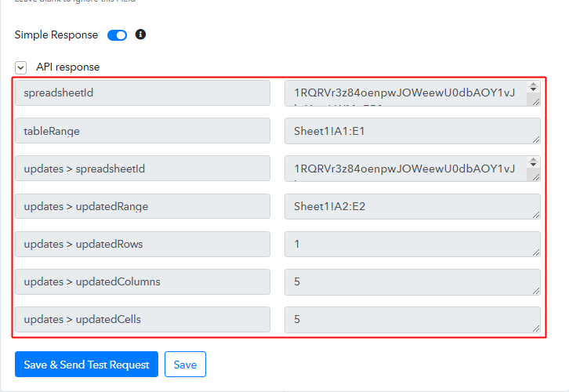Viewport: 569px width, 392px height.
Task: Select the spreadsheetId label field
Action: (x=143, y=93)
